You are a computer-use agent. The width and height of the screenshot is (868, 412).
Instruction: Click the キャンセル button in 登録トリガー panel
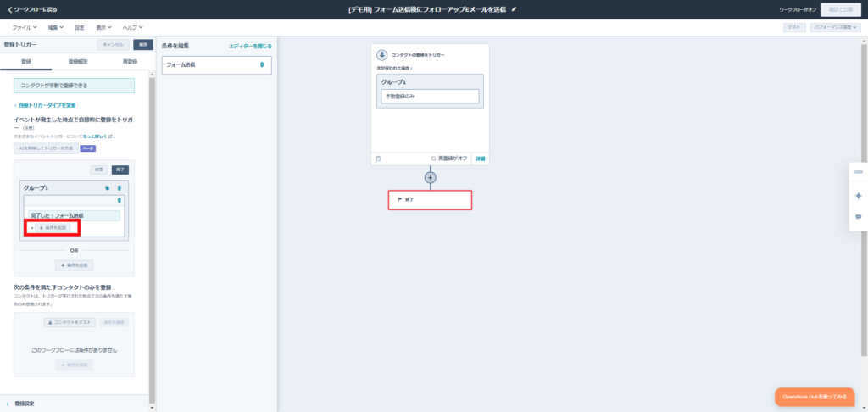(x=114, y=44)
